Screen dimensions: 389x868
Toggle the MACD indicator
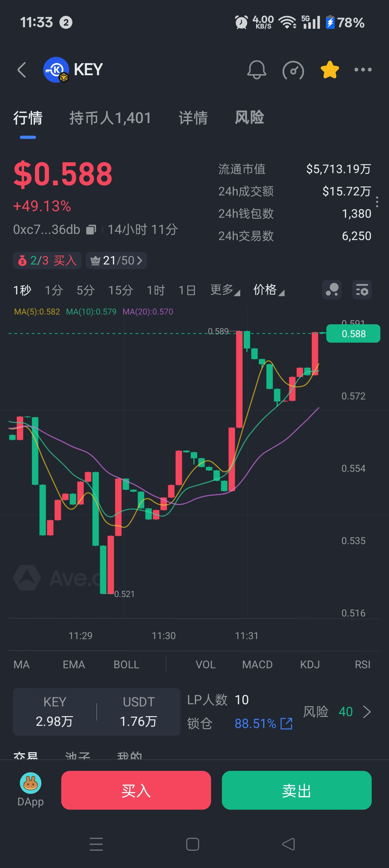pyautogui.click(x=258, y=665)
